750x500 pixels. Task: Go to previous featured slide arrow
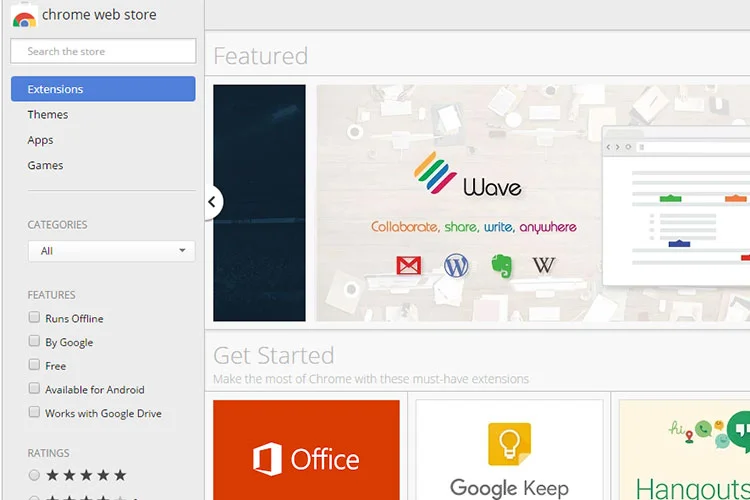tap(213, 202)
